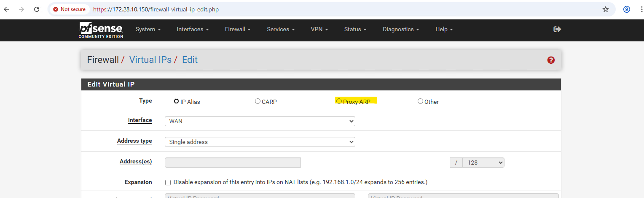Open the subnet mask 128 dropdown
This screenshot has height=198, width=644.
[x=483, y=163]
